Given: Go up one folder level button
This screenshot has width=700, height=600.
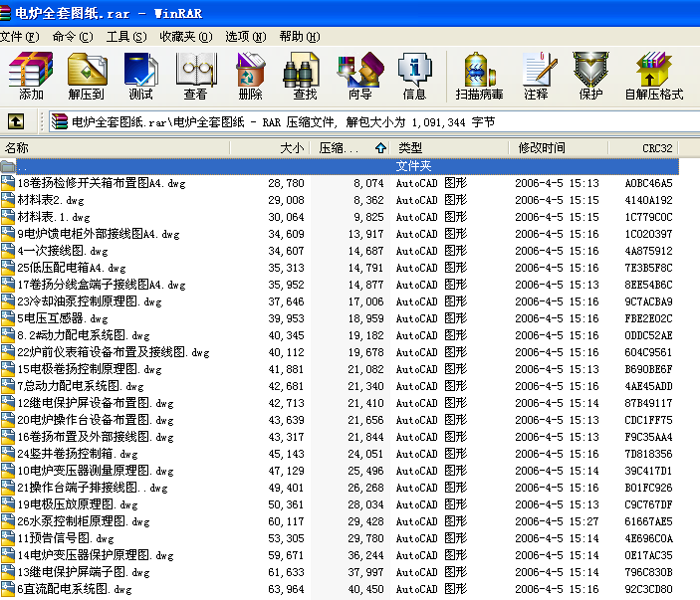Looking at the screenshot, I should click(x=16, y=121).
